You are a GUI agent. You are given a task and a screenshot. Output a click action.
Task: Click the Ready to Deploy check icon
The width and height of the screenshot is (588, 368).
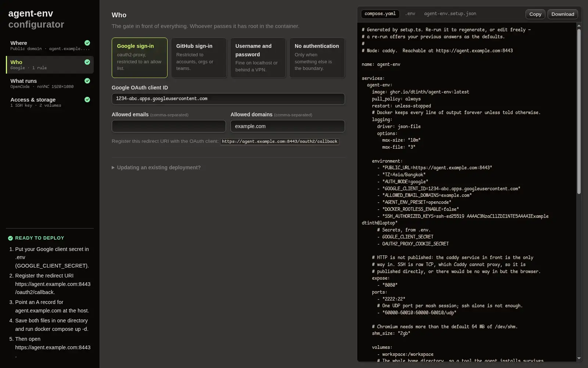coord(10,238)
